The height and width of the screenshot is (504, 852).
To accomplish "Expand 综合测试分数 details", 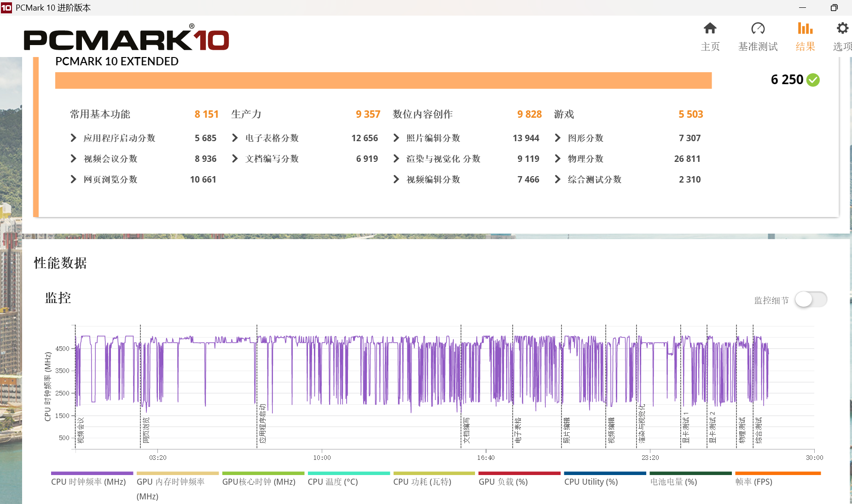I will [x=557, y=179].
